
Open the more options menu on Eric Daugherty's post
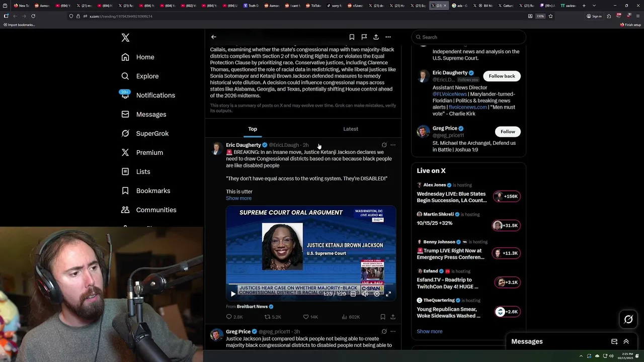(393, 145)
